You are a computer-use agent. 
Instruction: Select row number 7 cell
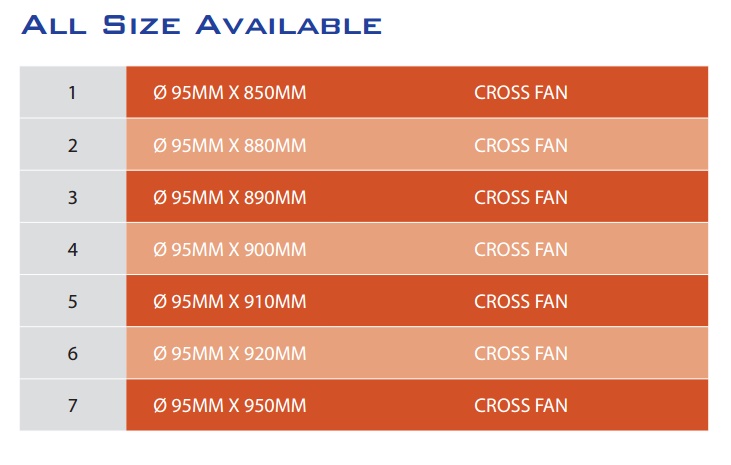[73, 405]
